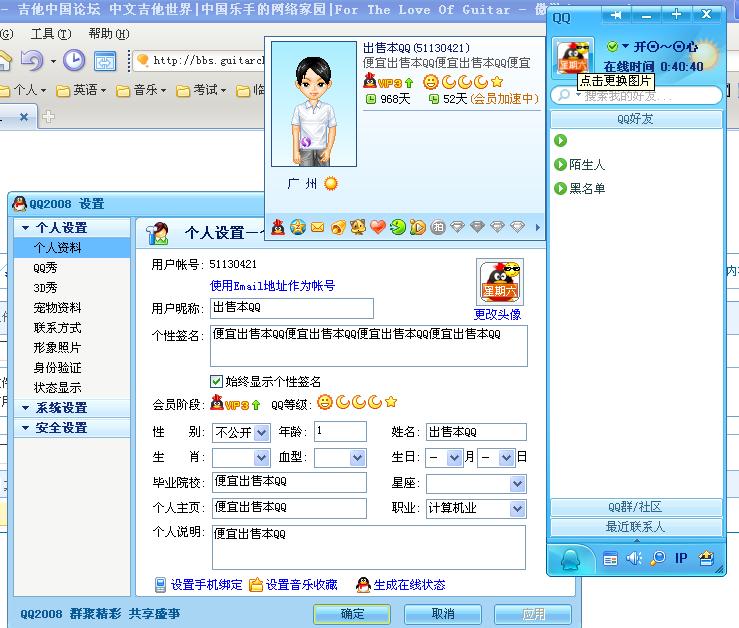Click the 个性签名 text area
The width and height of the screenshot is (739, 628).
tap(369, 346)
